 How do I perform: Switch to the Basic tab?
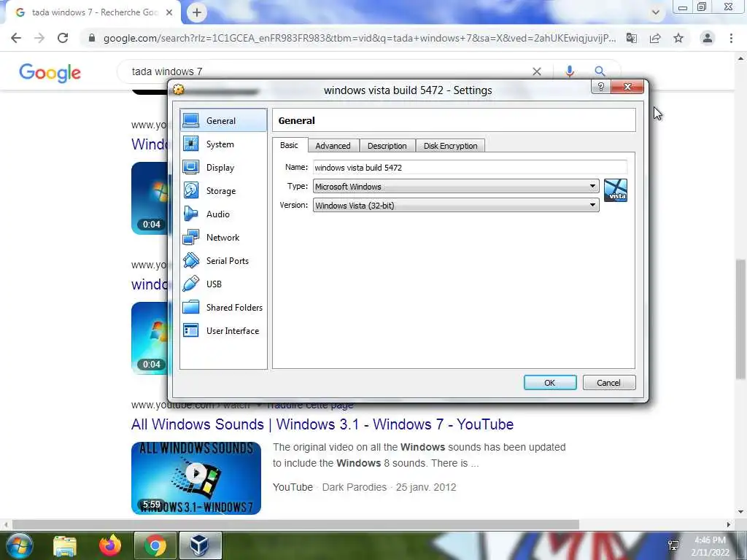pos(289,145)
